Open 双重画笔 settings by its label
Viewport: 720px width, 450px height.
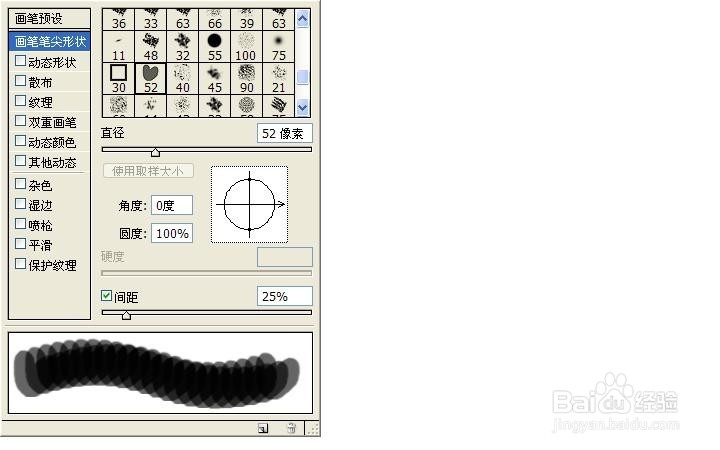(52, 123)
